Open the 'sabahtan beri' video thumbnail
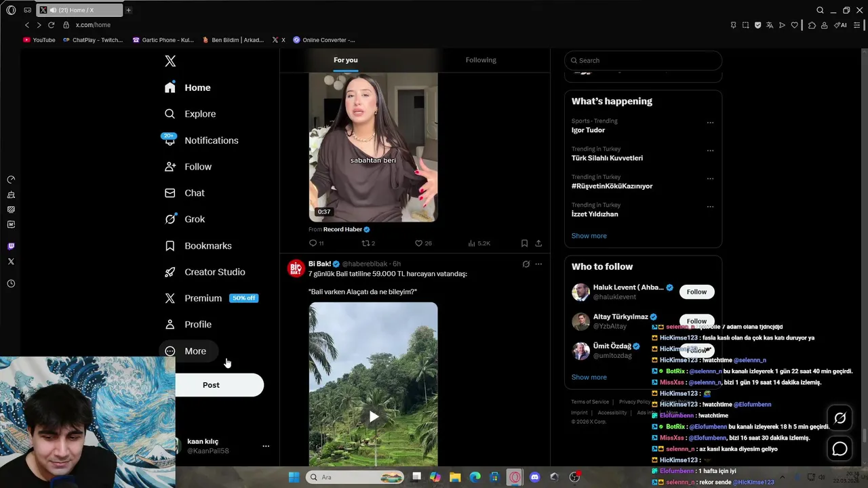Viewport: 868px width, 488px height. coord(373,147)
